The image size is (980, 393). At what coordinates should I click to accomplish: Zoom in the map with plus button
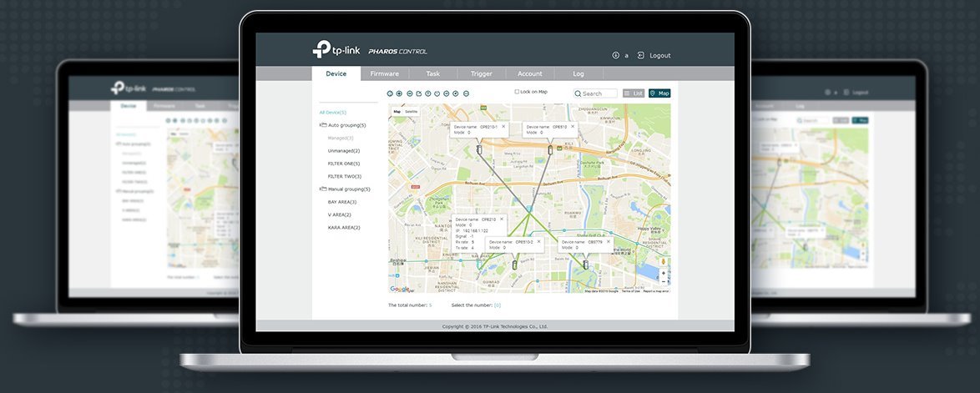point(664,273)
